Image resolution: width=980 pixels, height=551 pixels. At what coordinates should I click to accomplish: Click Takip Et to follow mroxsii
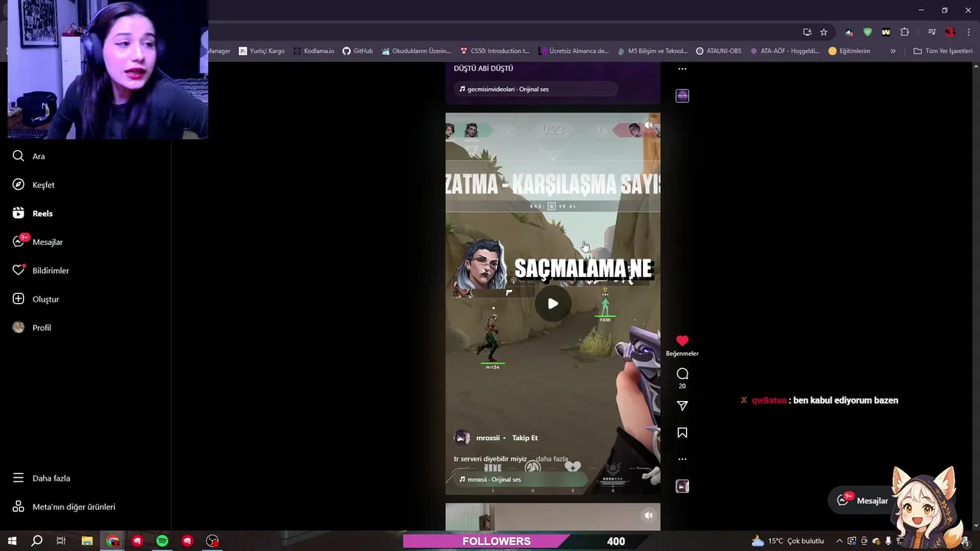click(x=525, y=438)
